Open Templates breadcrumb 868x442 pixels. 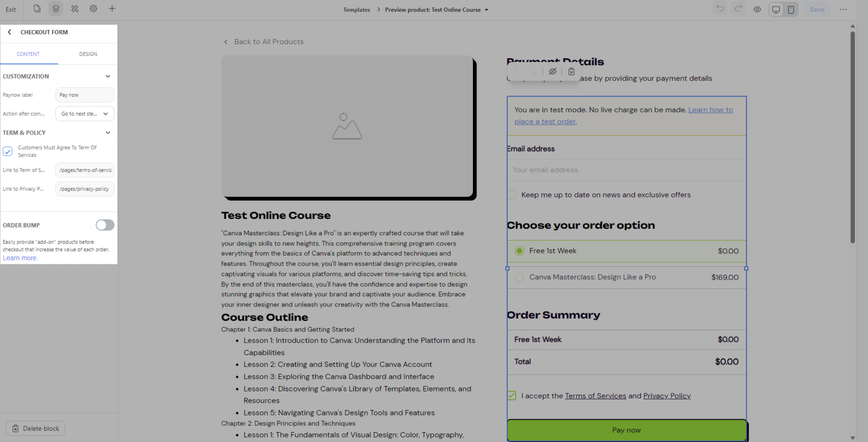pyautogui.click(x=356, y=10)
